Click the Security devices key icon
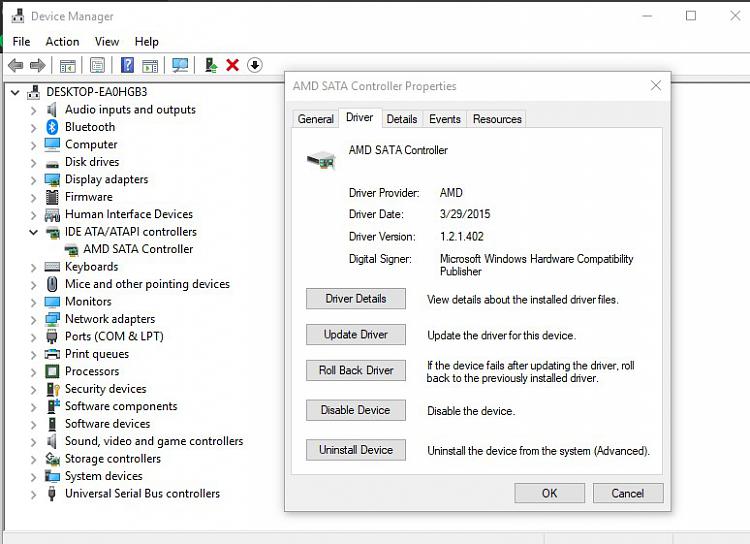The height and width of the screenshot is (544, 750). (53, 389)
